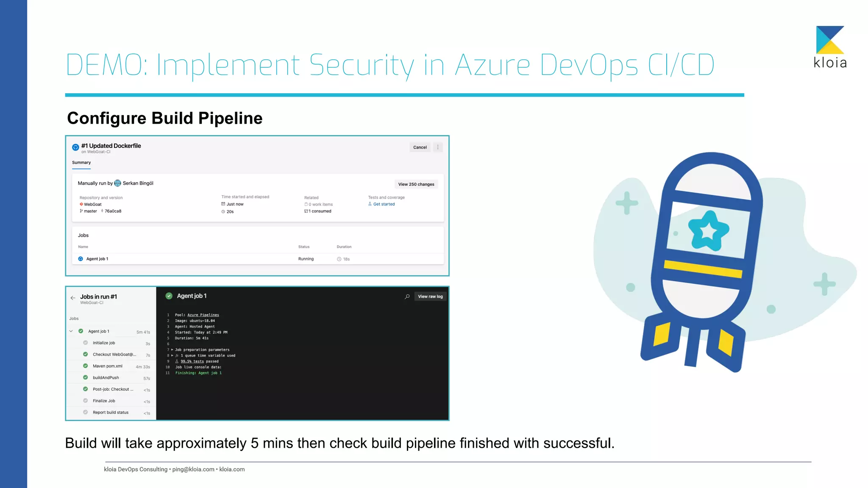The image size is (868, 488).
Task: Click the kloia logo on the slide
Action: coord(830,47)
